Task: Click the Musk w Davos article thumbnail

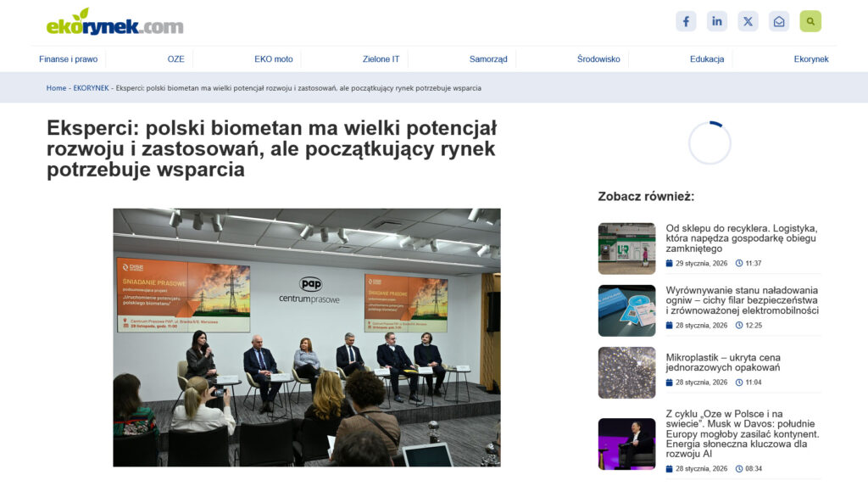Action: [x=626, y=444]
